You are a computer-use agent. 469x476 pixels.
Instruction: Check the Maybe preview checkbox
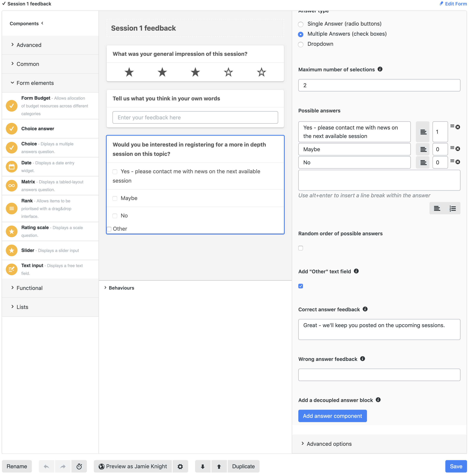tap(115, 198)
